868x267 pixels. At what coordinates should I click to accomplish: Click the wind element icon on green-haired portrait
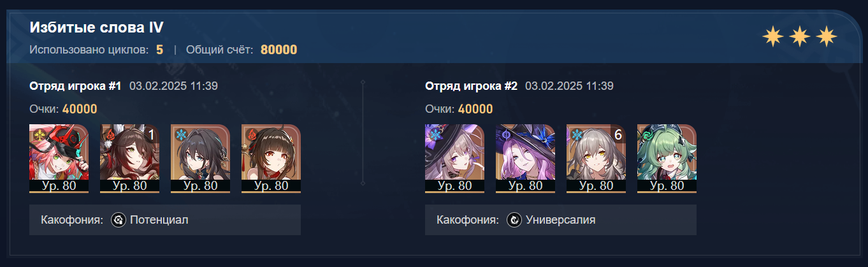pyautogui.click(x=645, y=134)
